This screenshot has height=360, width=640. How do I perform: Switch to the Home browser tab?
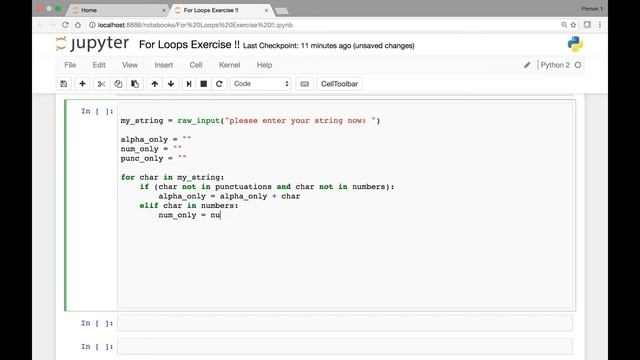[x=118, y=10]
